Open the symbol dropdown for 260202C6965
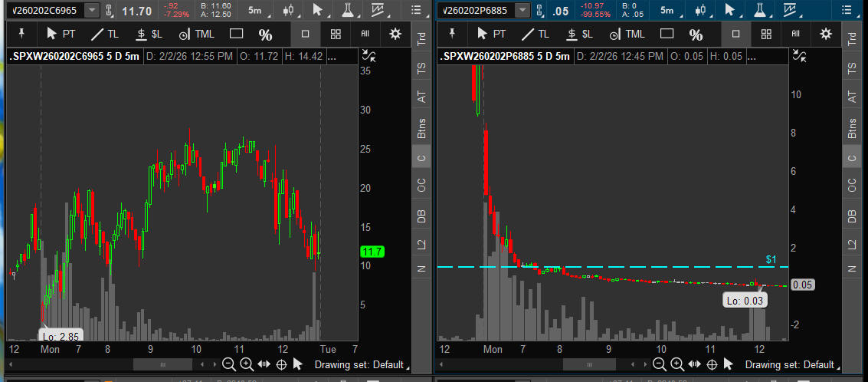This screenshot has width=868, height=382. (x=91, y=11)
